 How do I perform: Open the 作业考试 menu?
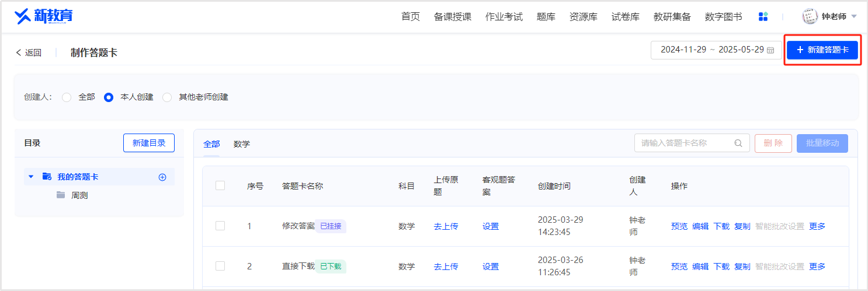point(504,17)
